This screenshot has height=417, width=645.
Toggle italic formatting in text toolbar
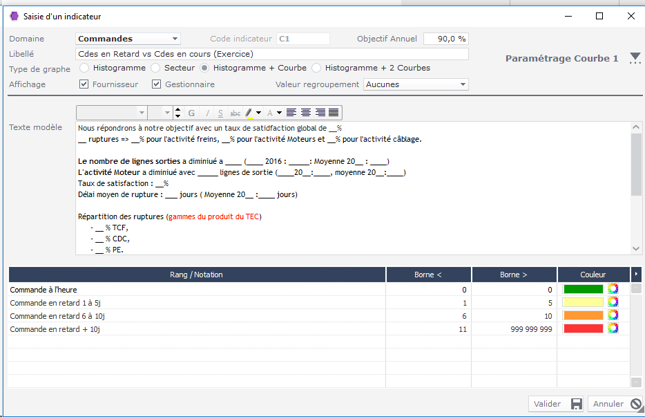pyautogui.click(x=207, y=113)
